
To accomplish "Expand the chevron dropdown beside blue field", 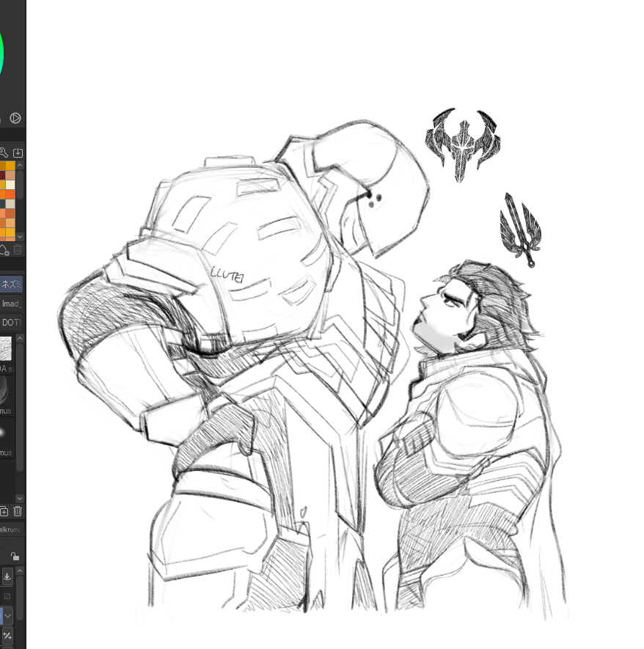I will pos(7,616).
